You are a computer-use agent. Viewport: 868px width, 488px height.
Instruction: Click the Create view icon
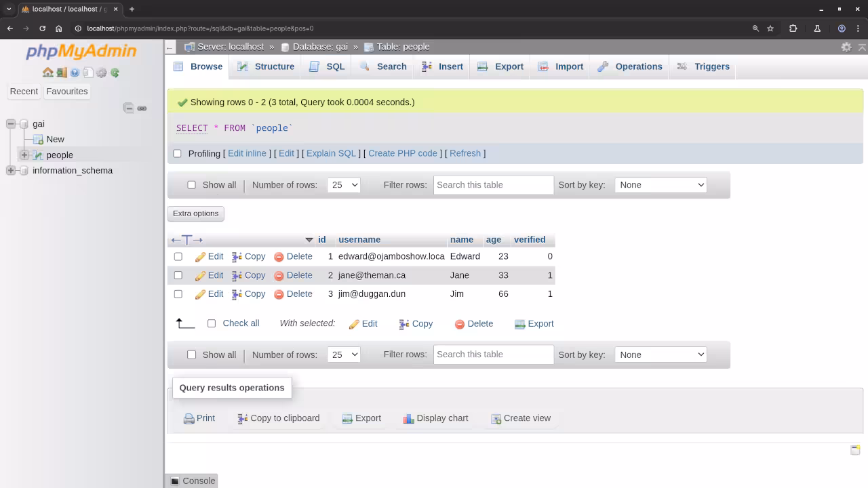[x=496, y=419]
